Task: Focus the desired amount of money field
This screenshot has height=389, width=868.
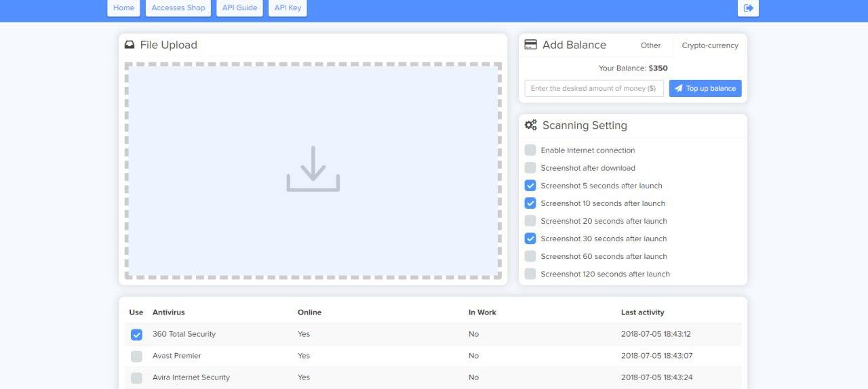Action: pos(593,89)
